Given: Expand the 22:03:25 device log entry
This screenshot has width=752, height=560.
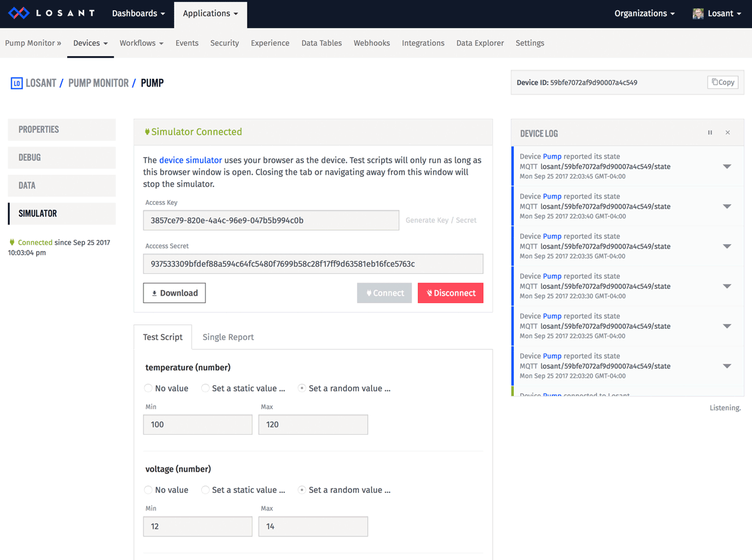Looking at the screenshot, I should point(727,326).
